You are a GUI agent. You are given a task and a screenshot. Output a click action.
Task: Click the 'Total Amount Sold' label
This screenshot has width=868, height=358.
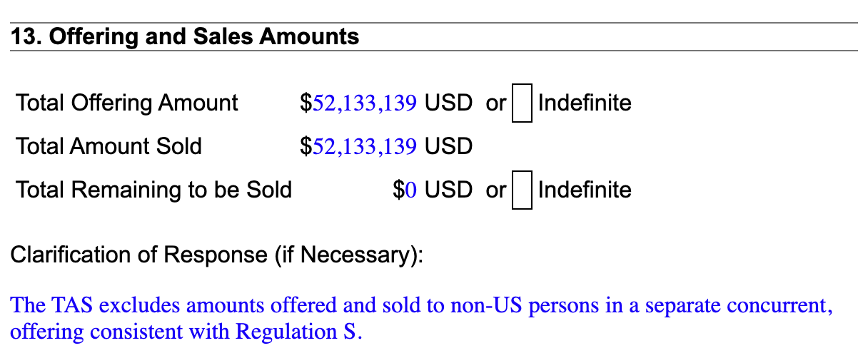[x=109, y=147]
